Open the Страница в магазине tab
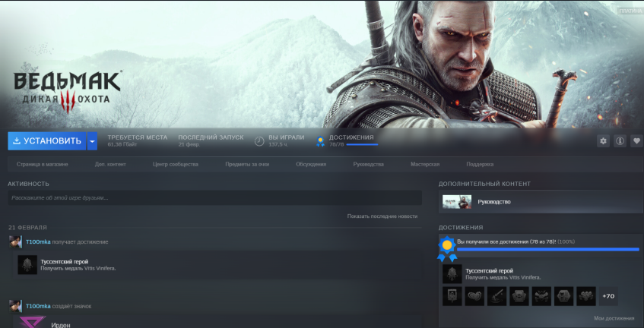This screenshot has width=644, height=328. coord(42,164)
